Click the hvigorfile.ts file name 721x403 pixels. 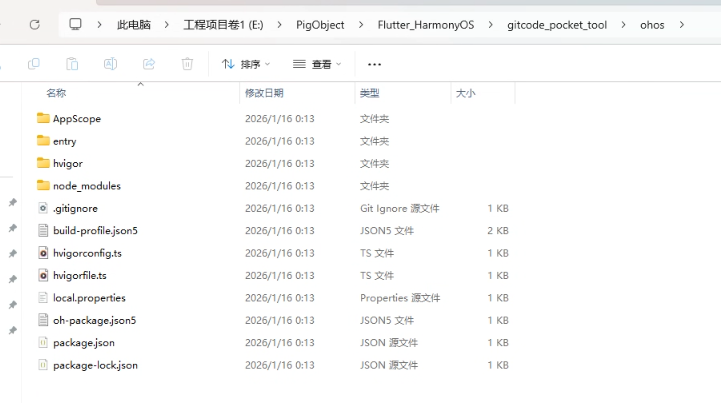pyautogui.click(x=80, y=276)
